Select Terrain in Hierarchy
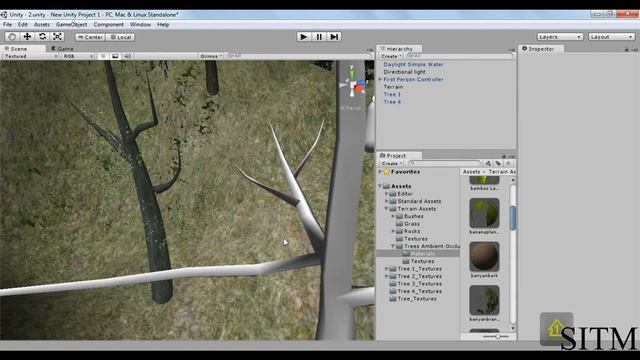The height and width of the screenshot is (360, 640). (393, 87)
